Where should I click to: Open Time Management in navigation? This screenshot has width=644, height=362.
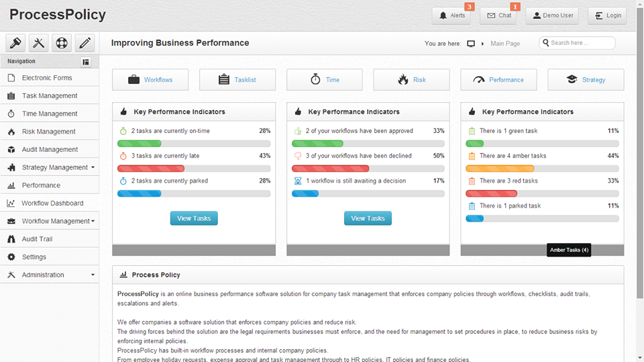50,114
